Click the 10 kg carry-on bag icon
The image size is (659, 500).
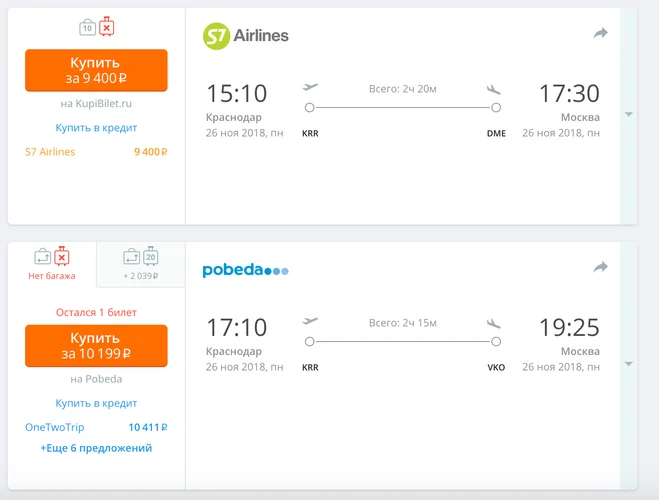click(87, 27)
